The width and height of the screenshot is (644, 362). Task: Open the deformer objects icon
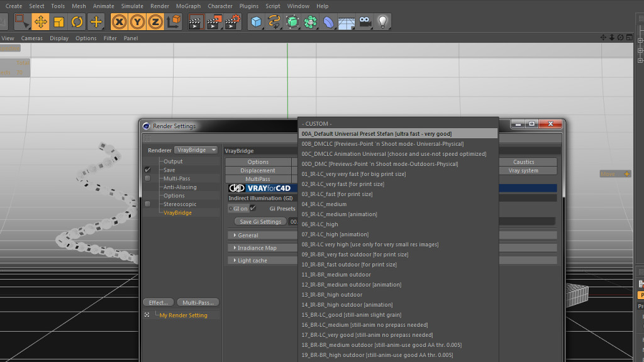(328, 22)
